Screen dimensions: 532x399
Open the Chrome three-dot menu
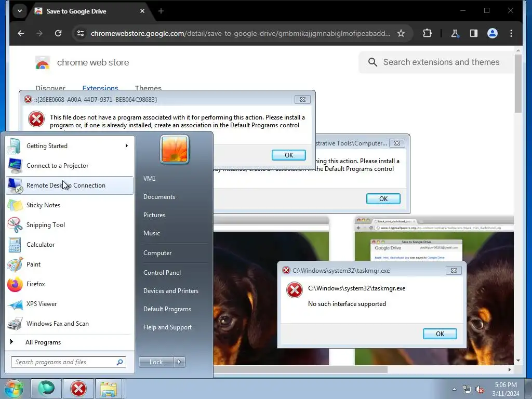pyautogui.click(x=511, y=33)
